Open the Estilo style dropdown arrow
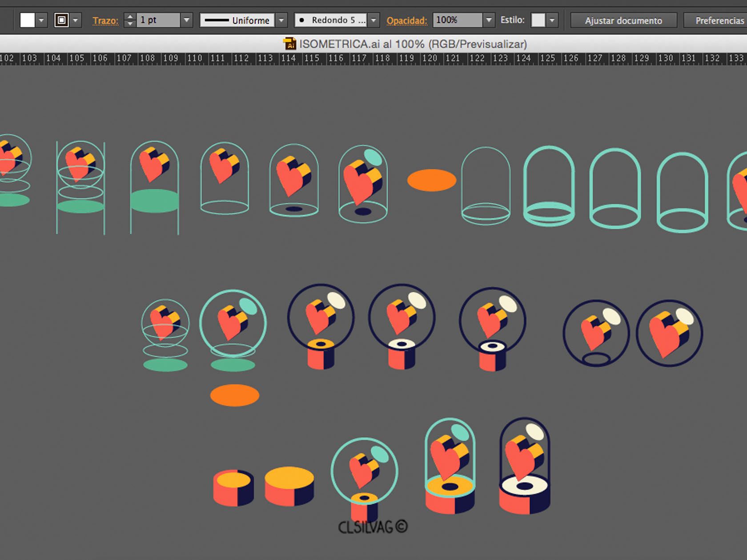Screen dimensions: 747x560 tap(552, 20)
